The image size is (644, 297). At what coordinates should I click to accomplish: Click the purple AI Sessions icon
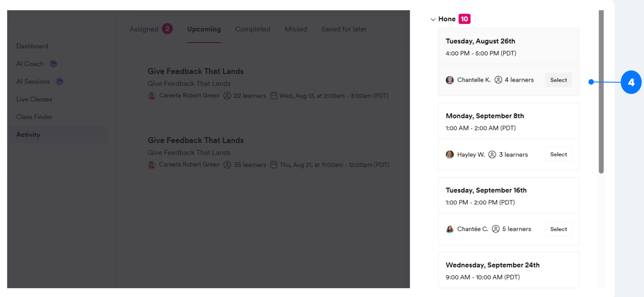point(60,81)
